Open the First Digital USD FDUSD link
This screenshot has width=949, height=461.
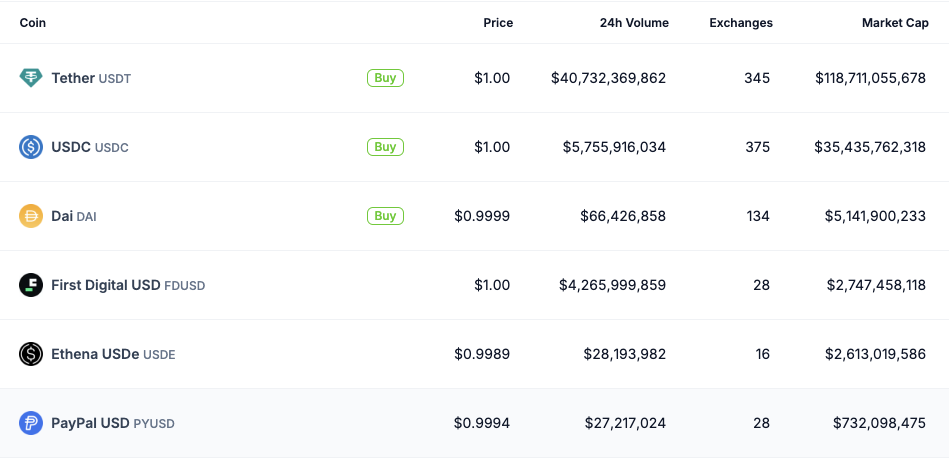[128, 285]
